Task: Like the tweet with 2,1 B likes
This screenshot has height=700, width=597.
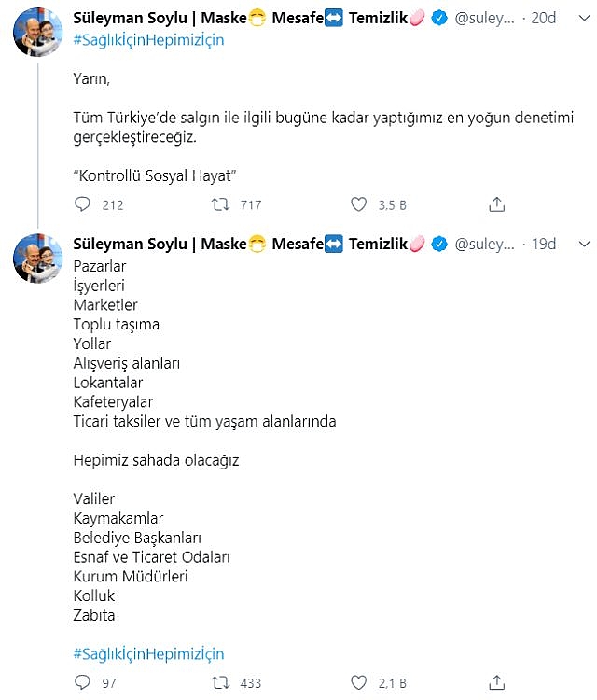Action: tap(359, 682)
